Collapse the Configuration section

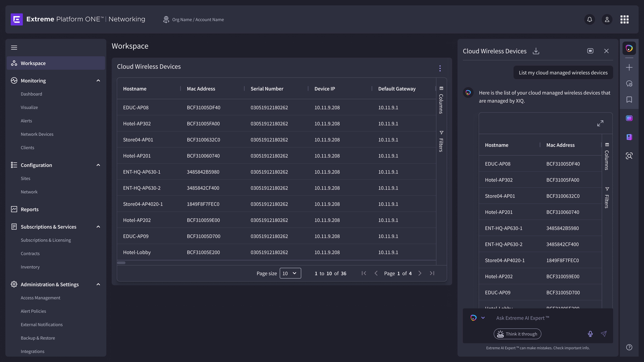98,165
